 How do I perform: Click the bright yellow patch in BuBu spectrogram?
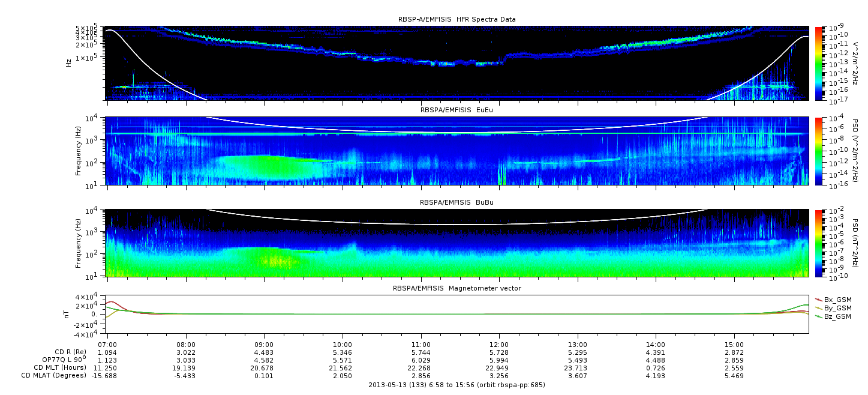click(x=277, y=261)
